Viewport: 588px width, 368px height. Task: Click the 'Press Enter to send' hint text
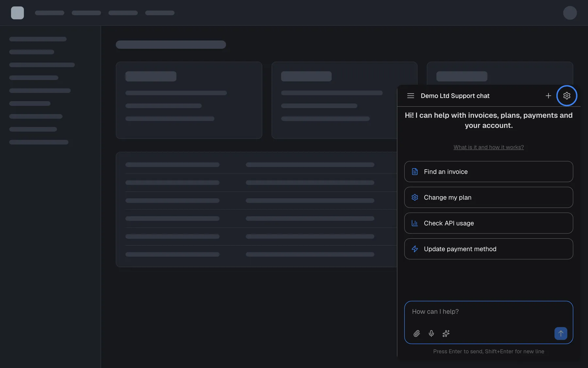point(488,351)
